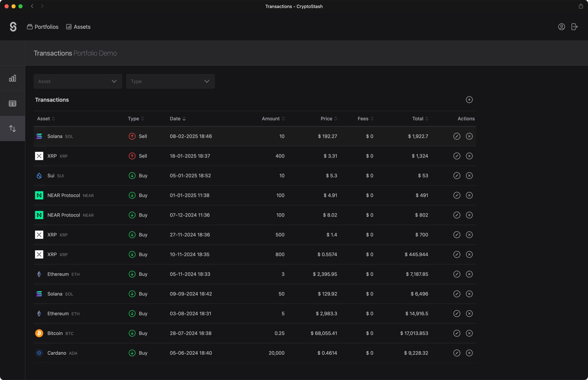Viewport: 588px width, 380px height.
Task: Toggle sorting on the Price column
Action: (x=328, y=118)
